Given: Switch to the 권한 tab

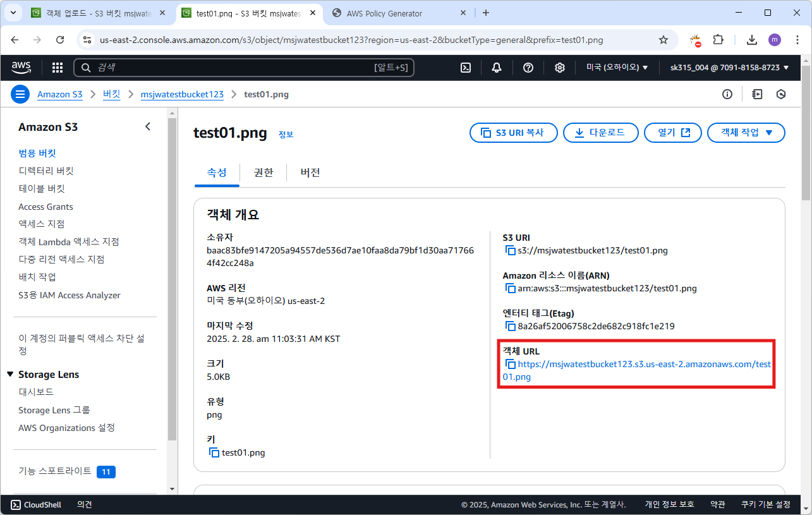Looking at the screenshot, I should [264, 173].
